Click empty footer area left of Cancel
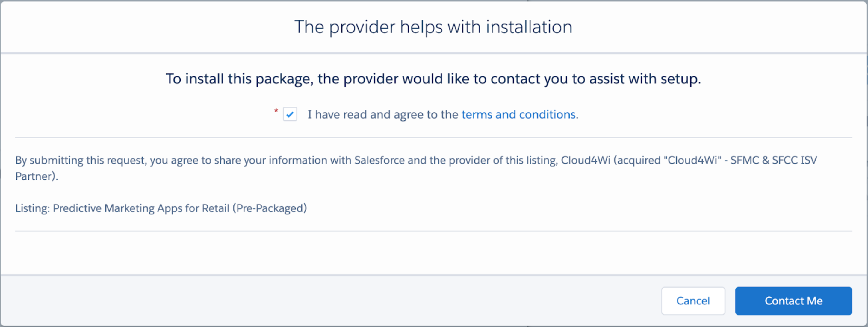Screen dimensions: 868x327 tap(330, 301)
